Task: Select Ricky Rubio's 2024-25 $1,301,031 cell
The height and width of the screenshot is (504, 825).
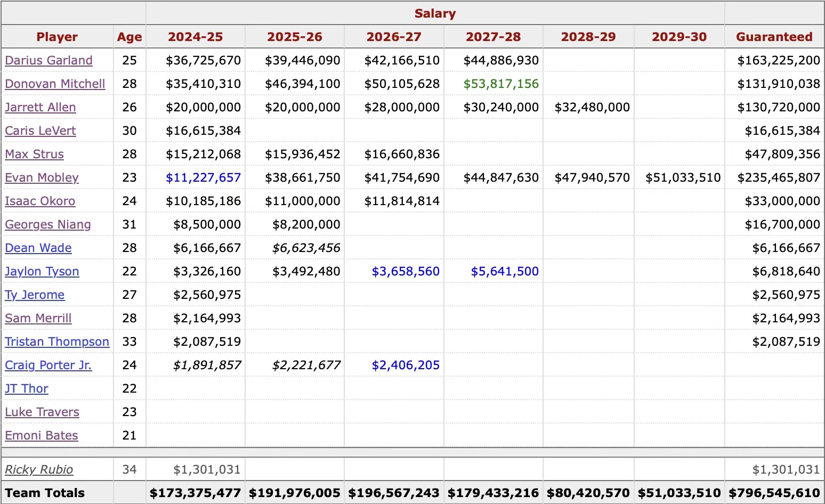Action: pos(196,469)
